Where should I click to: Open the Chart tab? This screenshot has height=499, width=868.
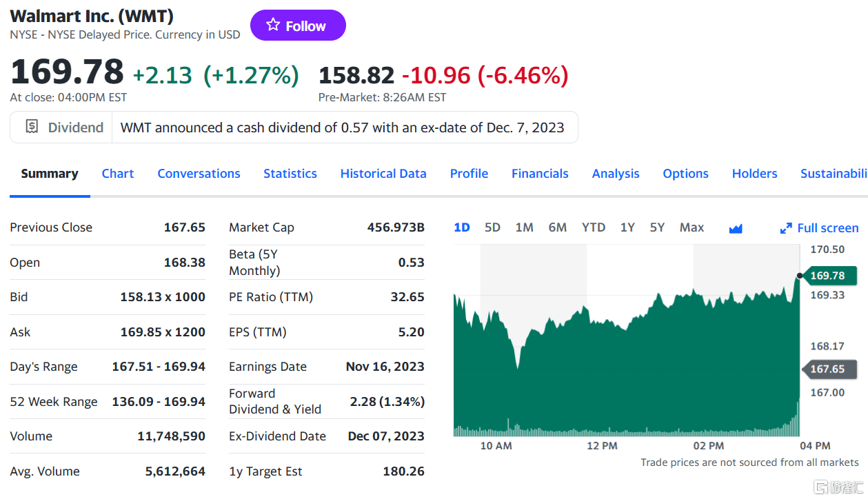[118, 174]
